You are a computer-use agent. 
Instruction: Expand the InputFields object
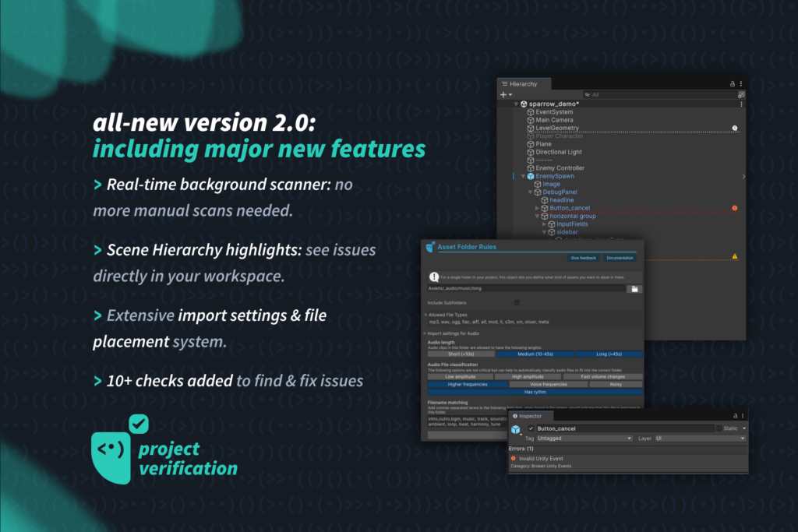(x=544, y=224)
